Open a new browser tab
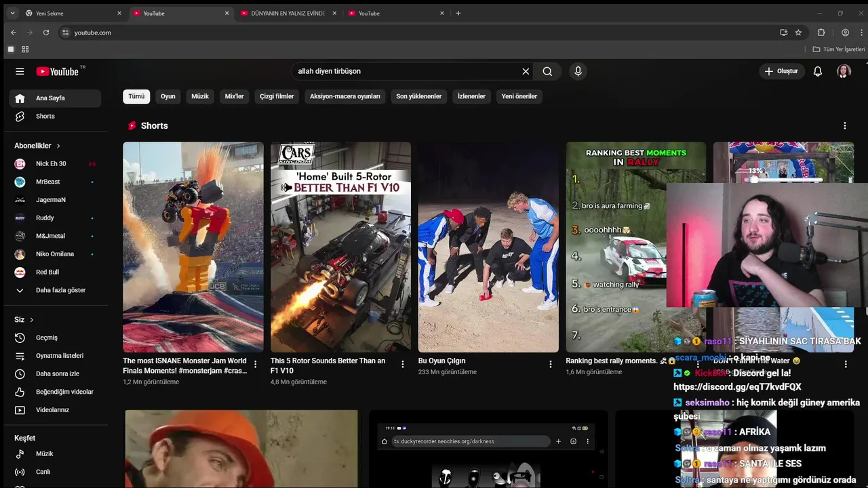 (458, 13)
